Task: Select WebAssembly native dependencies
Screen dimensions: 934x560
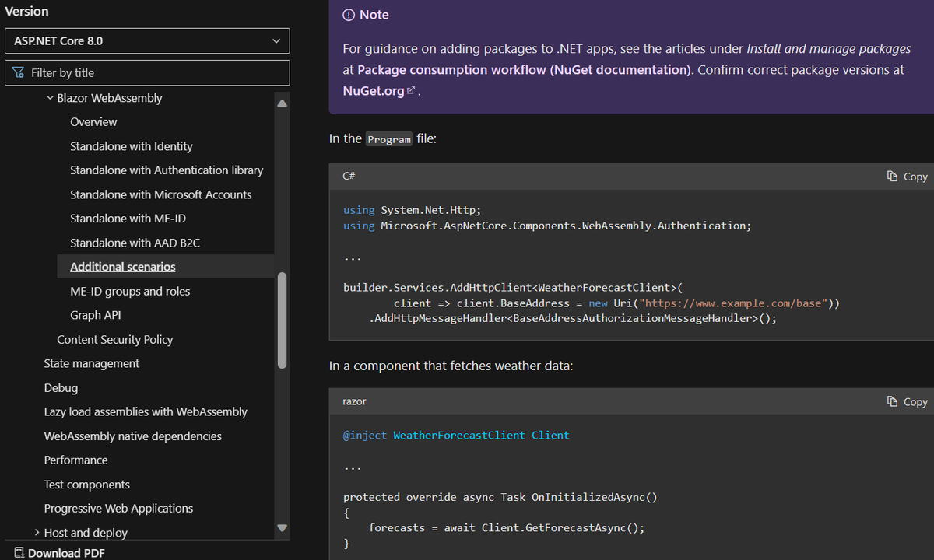Action: (133, 436)
